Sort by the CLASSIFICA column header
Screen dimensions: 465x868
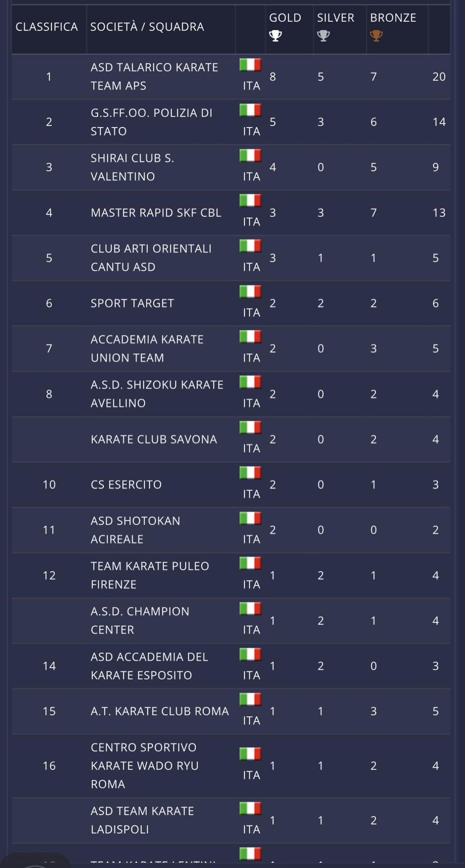click(46, 27)
